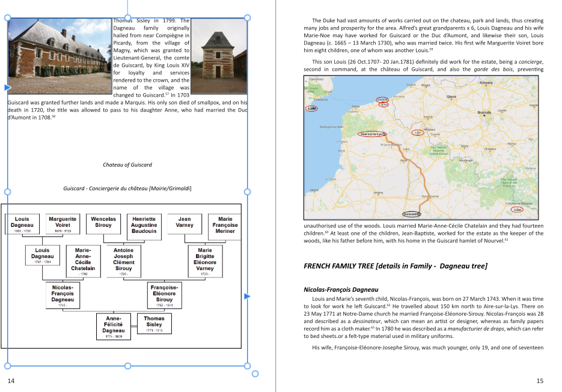Screen dimensions: 562x392
Task: Select the Antoine Joseph Clément Sirouy box
Action: pyautogui.click(x=124, y=261)
